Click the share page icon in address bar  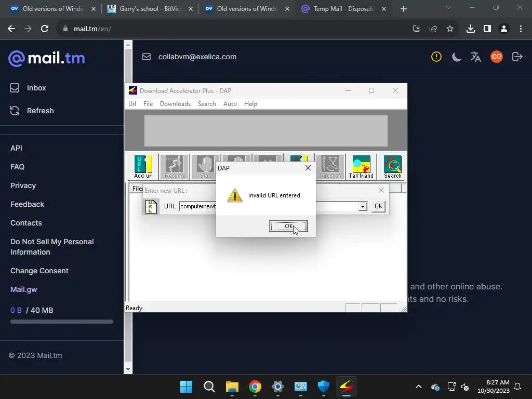(433, 29)
